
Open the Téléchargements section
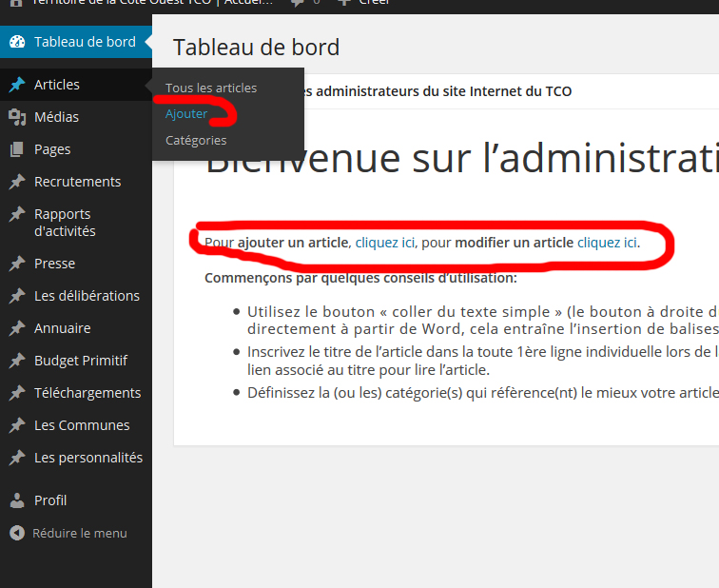[x=76, y=393]
